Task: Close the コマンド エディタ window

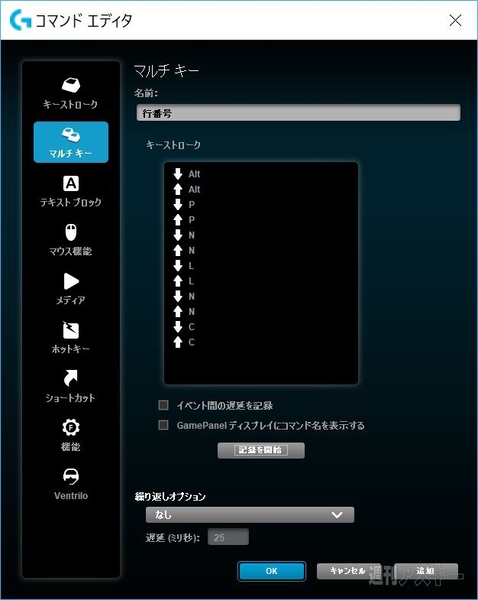Action: [x=455, y=20]
